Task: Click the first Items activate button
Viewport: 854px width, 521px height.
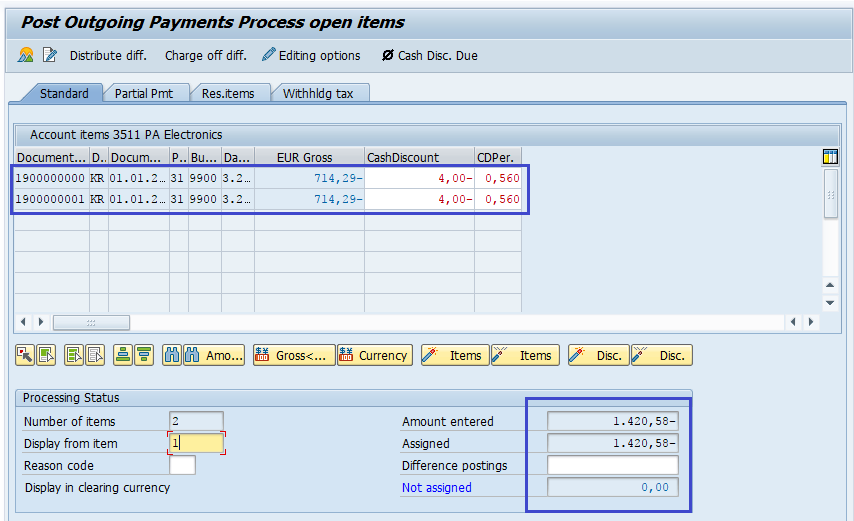Action: [454, 355]
